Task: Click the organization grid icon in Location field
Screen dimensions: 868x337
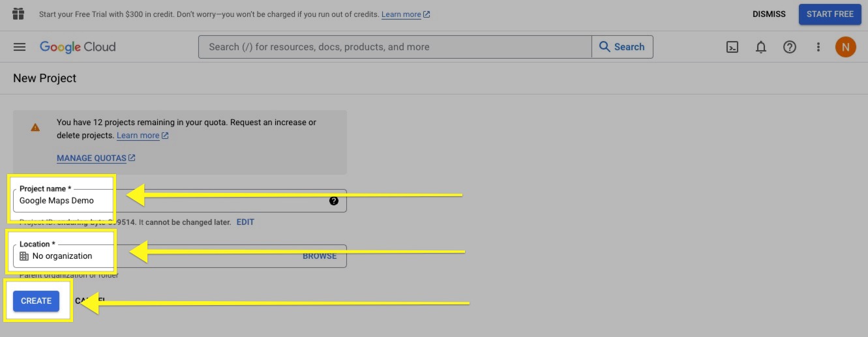Action: coord(24,256)
